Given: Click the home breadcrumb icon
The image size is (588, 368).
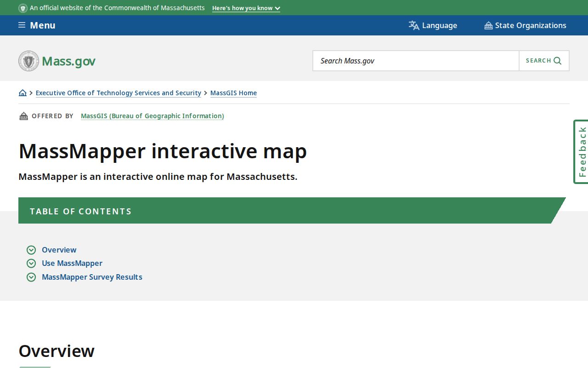Looking at the screenshot, I should tap(23, 92).
